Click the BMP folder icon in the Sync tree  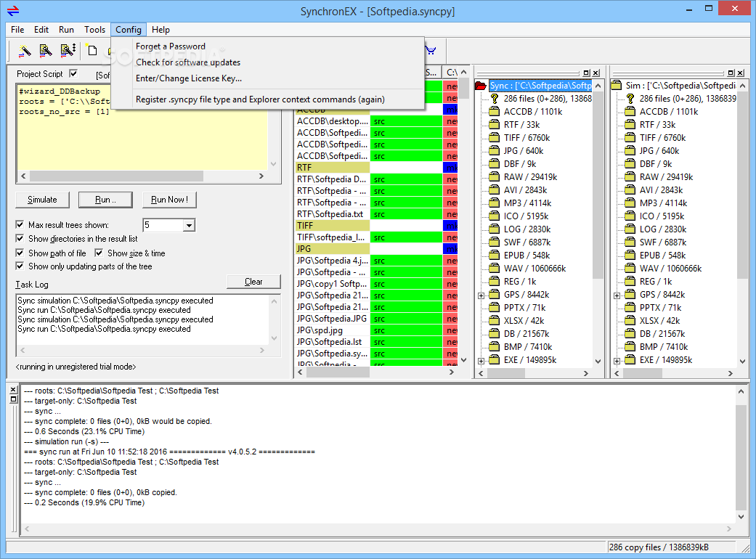495,346
